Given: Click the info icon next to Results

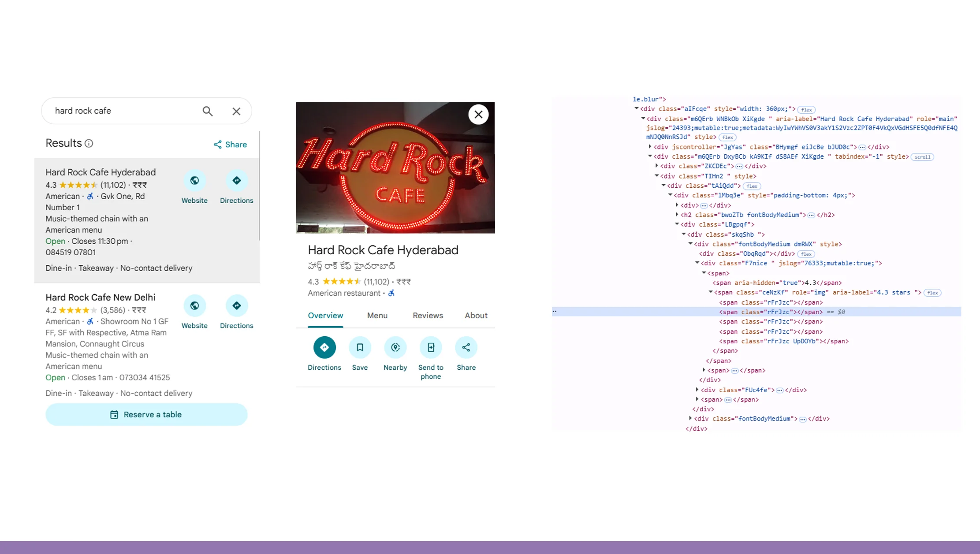Looking at the screenshot, I should click(x=89, y=143).
